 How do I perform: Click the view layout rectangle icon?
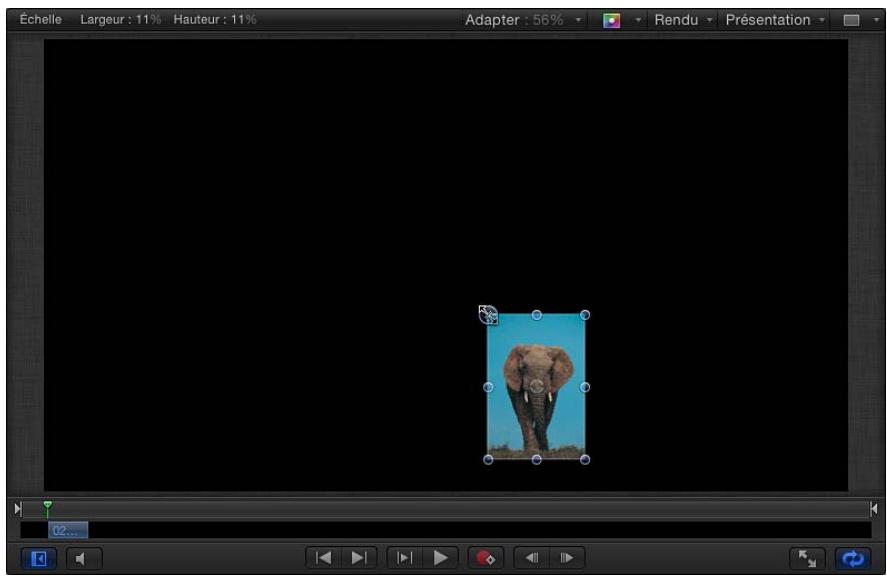[851, 20]
